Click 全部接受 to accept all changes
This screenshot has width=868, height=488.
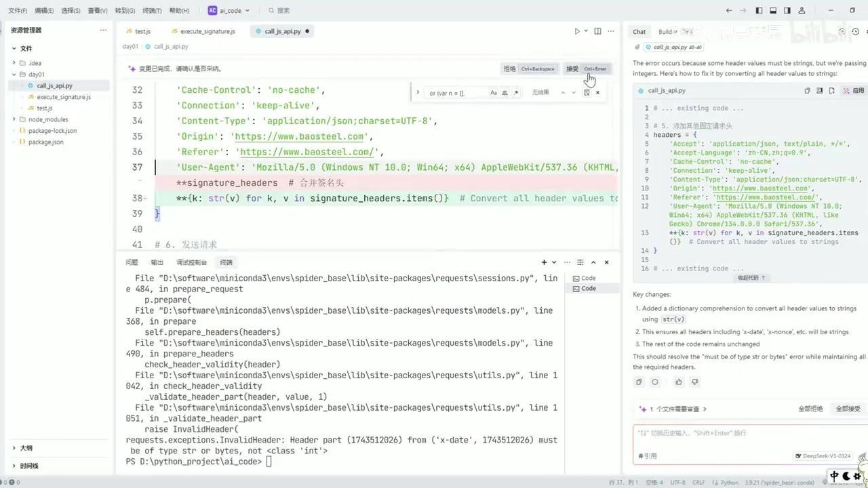point(847,409)
